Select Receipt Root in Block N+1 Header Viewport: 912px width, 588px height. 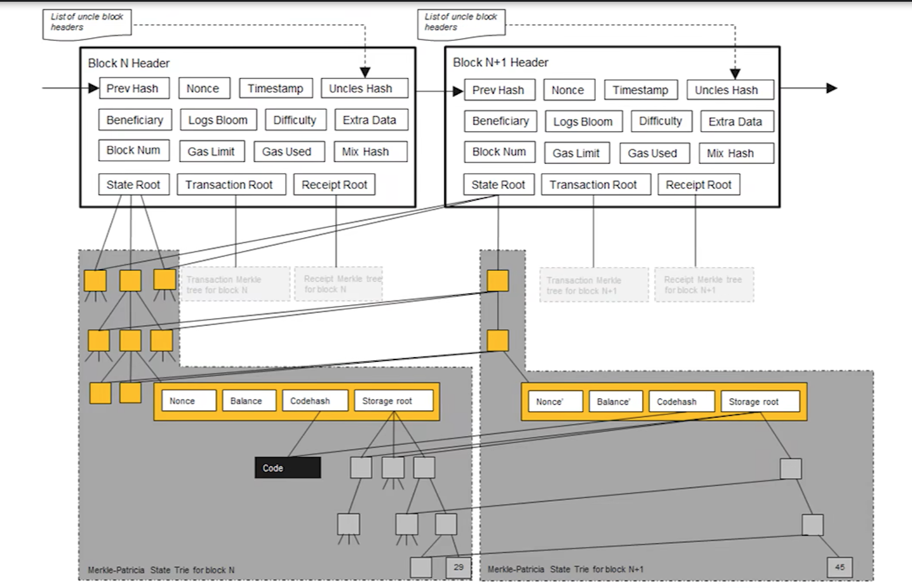(x=699, y=185)
